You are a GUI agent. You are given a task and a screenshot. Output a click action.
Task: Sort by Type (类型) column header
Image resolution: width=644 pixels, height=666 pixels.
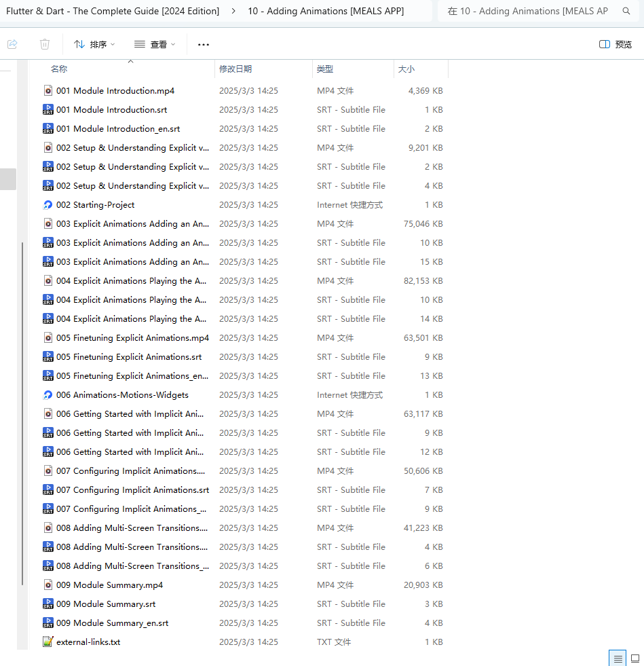(x=325, y=69)
